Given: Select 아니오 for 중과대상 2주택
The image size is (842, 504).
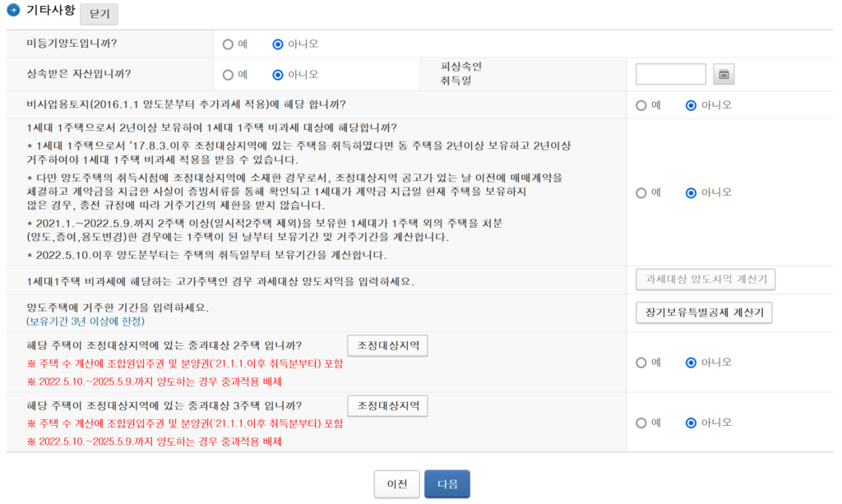Looking at the screenshot, I should (x=691, y=363).
